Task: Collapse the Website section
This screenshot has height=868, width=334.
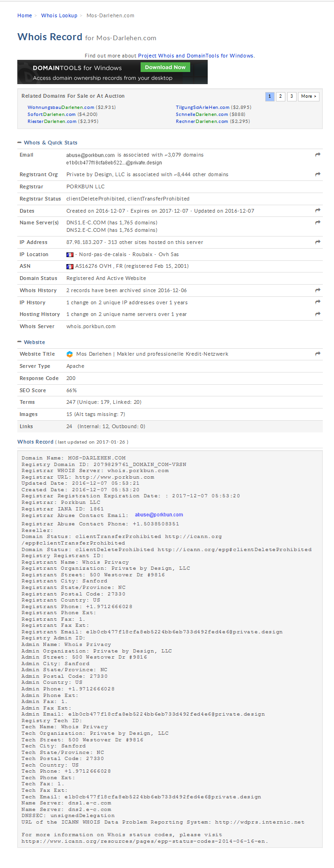Action: pos(19,342)
